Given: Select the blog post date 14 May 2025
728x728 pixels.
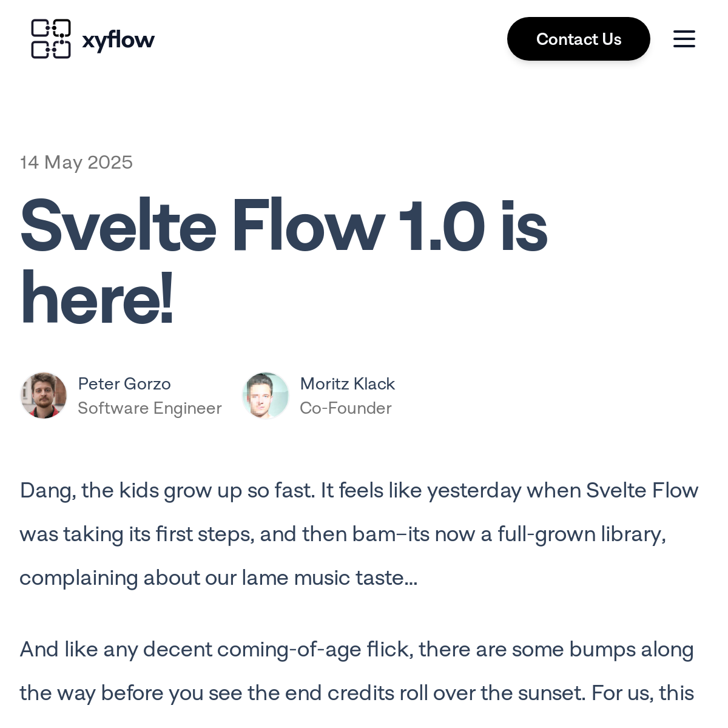Looking at the screenshot, I should pyautogui.click(x=76, y=162).
